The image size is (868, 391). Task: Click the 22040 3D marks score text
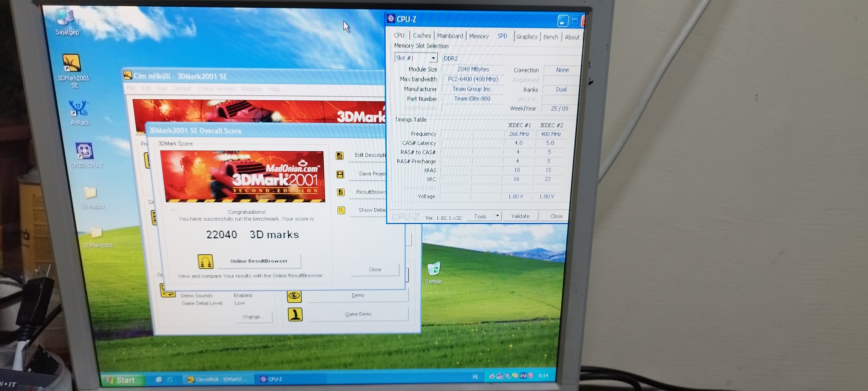point(253,235)
